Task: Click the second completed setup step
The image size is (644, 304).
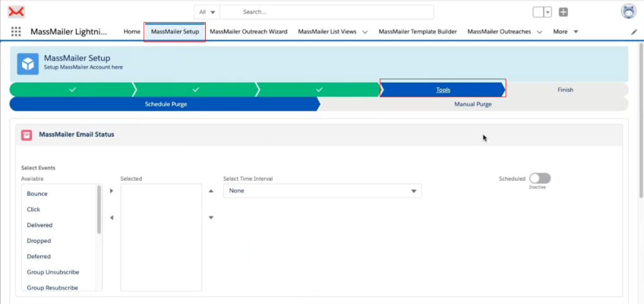Action: (x=196, y=89)
